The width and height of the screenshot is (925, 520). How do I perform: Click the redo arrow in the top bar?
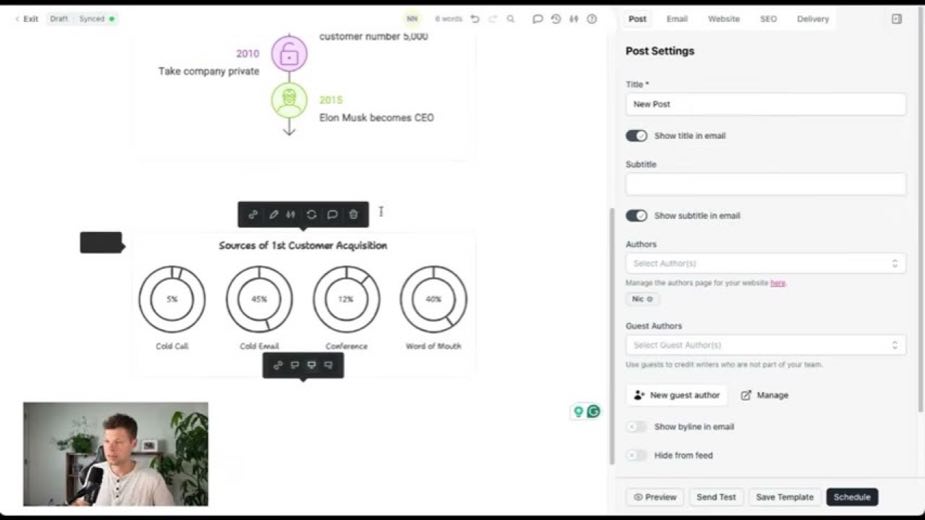point(493,19)
